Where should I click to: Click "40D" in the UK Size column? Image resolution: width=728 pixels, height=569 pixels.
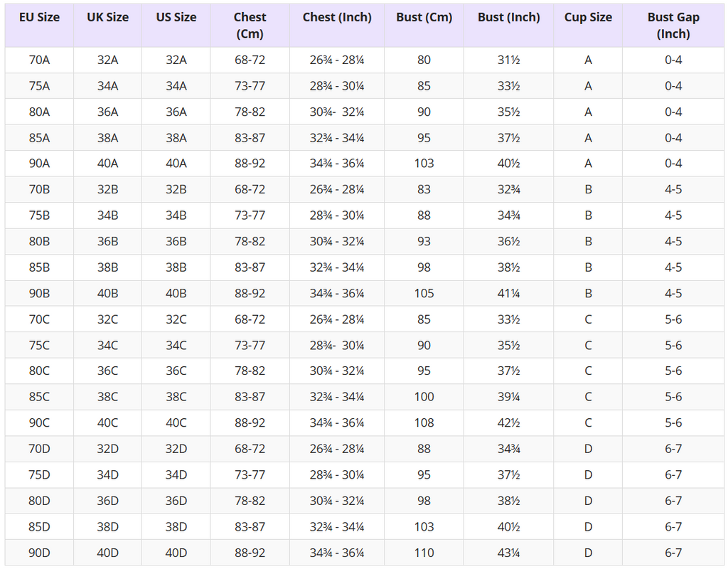(x=108, y=553)
